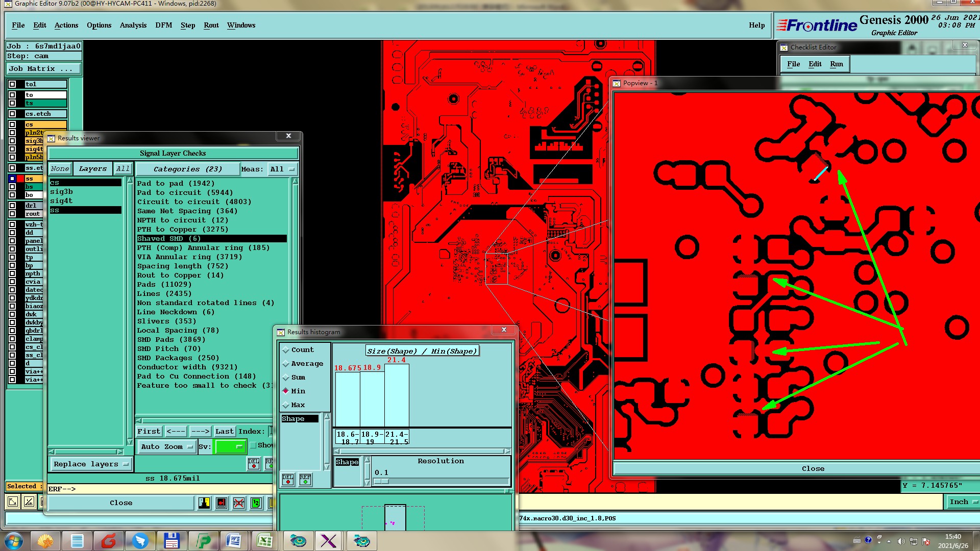The image size is (980, 551).
Task: Click down arrow of Results viewer layers scrollbar
Action: (130, 442)
